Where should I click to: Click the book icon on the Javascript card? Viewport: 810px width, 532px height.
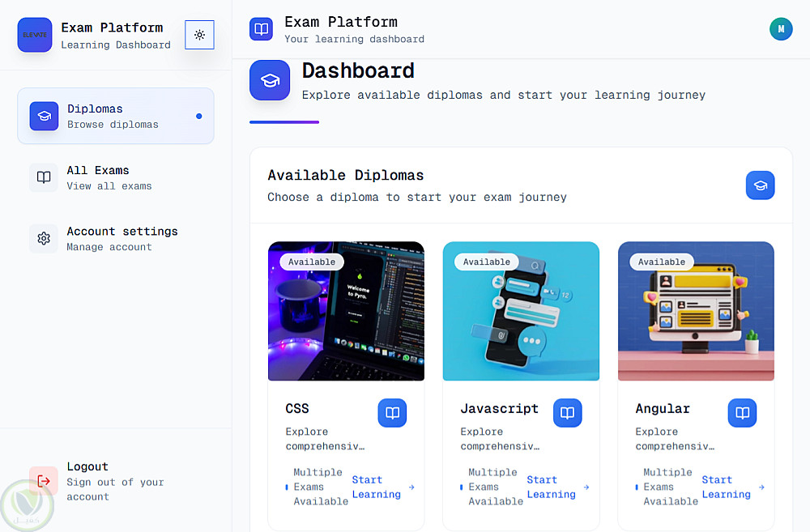click(x=567, y=413)
